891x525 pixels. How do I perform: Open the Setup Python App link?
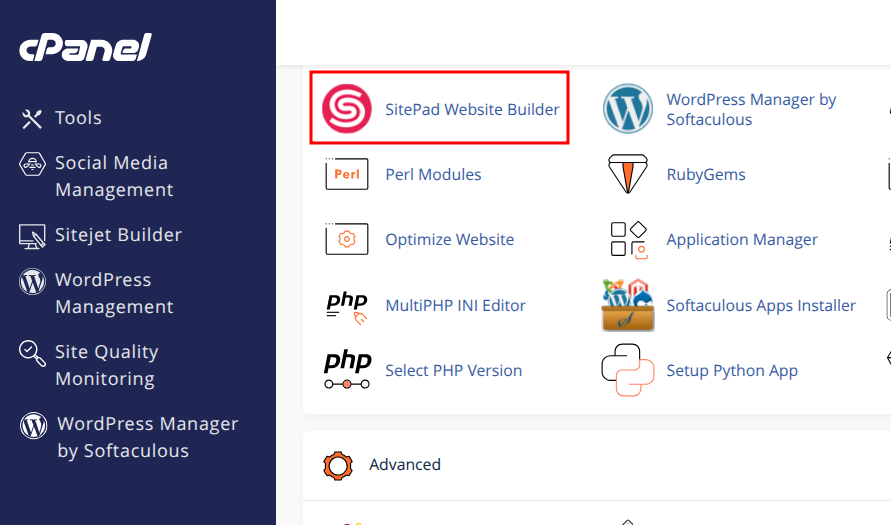tap(732, 370)
